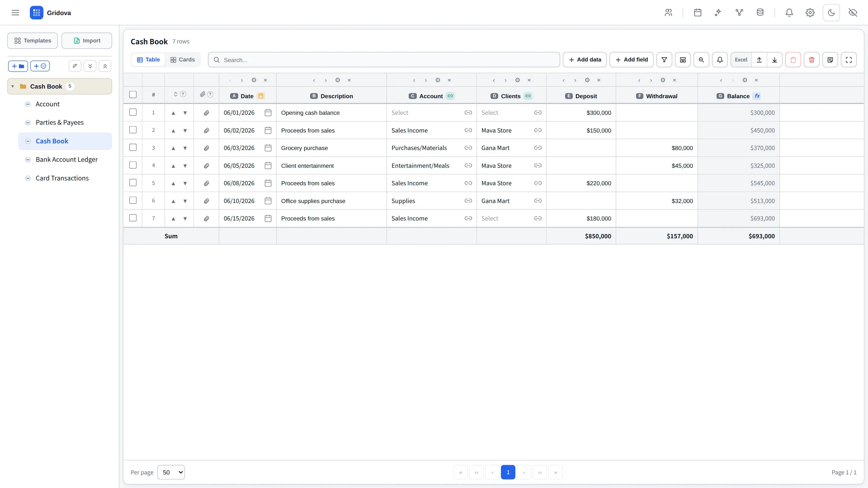Open the Per page dropdown

pyautogui.click(x=171, y=472)
